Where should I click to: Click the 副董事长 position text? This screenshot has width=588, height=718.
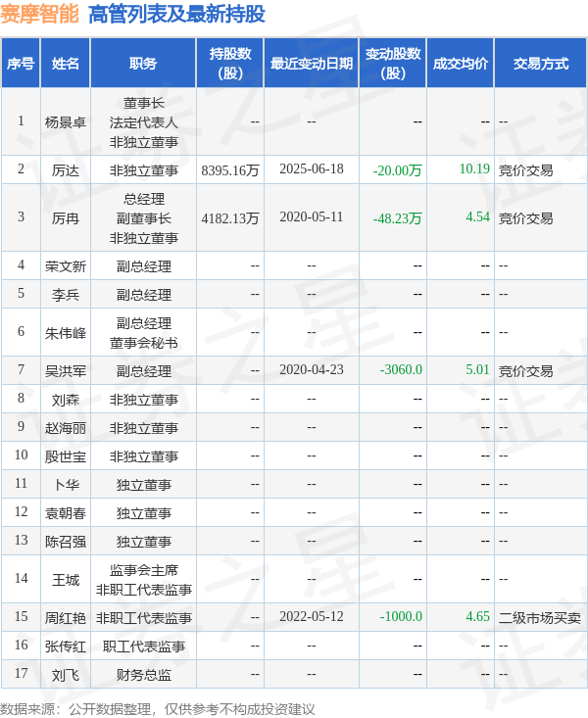tap(143, 218)
